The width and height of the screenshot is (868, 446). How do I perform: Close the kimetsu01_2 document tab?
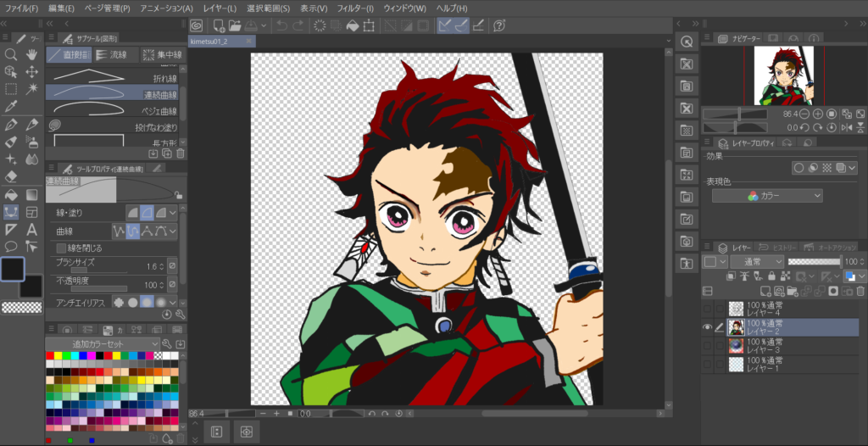click(249, 42)
